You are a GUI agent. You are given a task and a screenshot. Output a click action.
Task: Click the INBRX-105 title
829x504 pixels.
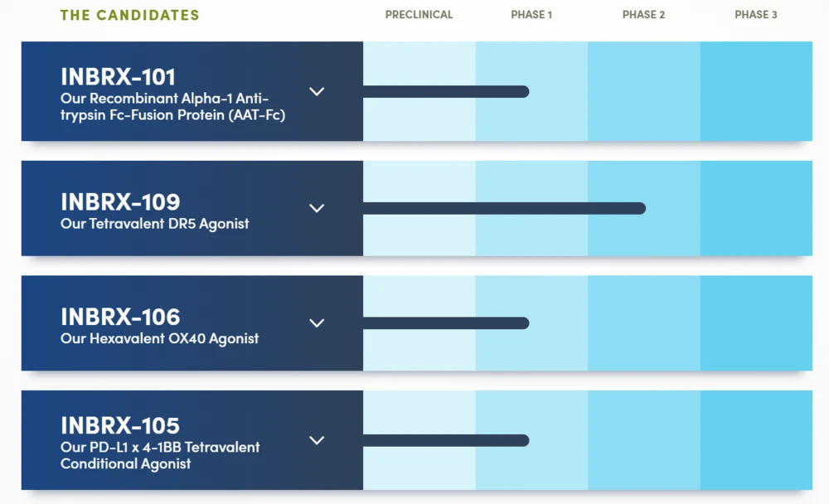120,426
